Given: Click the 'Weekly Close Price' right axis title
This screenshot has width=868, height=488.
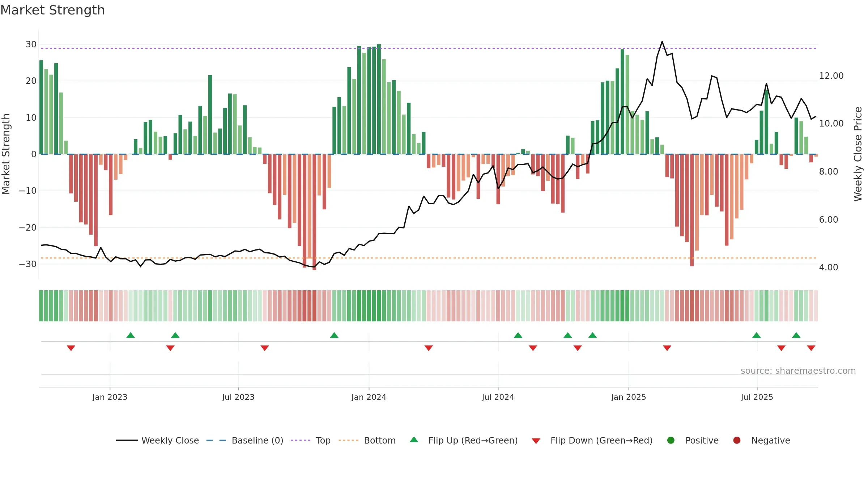Looking at the screenshot, I should (858, 154).
